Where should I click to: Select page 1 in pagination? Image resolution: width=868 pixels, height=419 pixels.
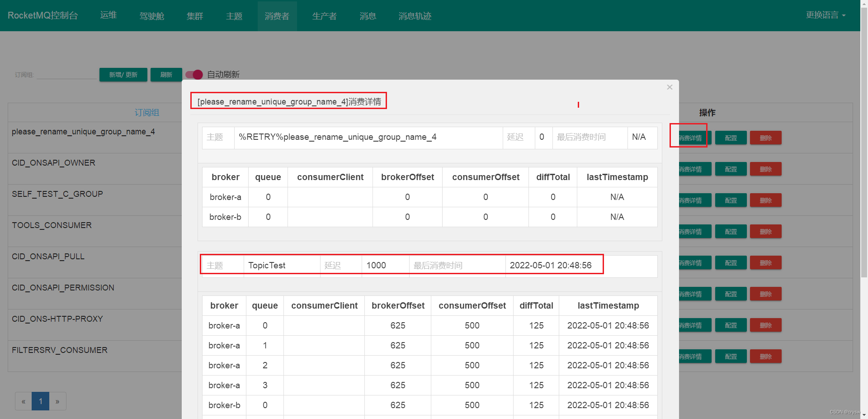click(40, 401)
